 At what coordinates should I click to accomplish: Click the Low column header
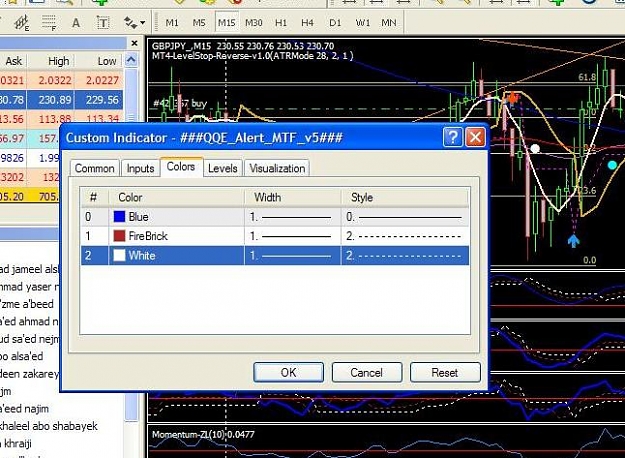pos(107,61)
